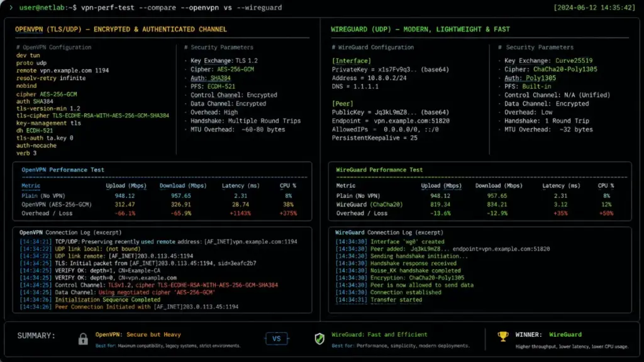Click the vpn-perf-test command text
Image resolution: width=644 pixels, height=362 pixels.
[181, 8]
